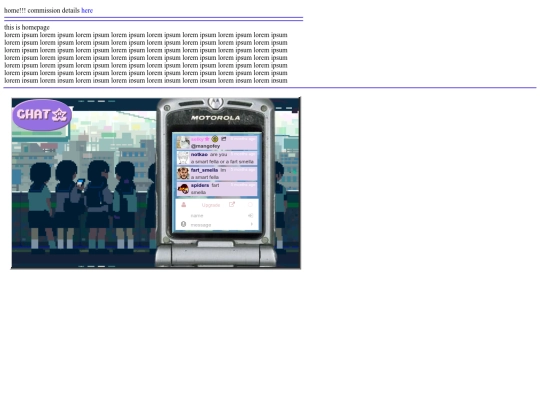
Task: Open spiders' avatar in the chat
Action: tap(183, 189)
